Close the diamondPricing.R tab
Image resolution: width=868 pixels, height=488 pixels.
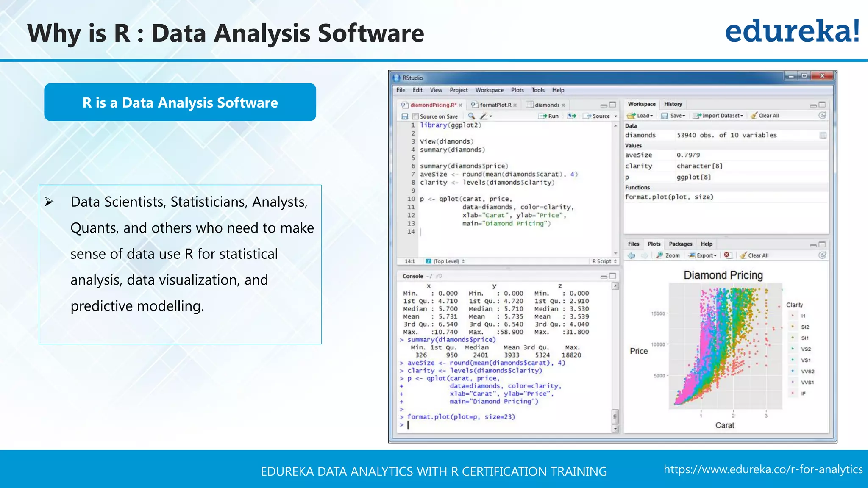[x=460, y=105]
